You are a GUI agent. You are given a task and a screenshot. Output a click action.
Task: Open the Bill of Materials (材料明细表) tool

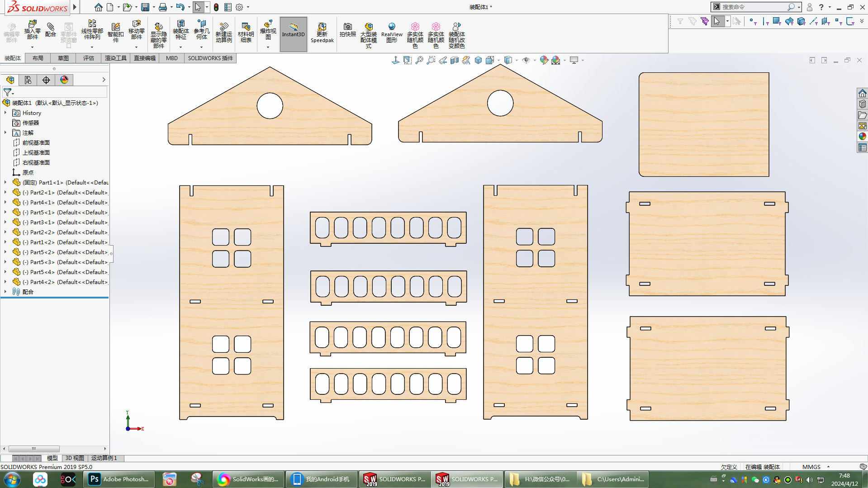pyautogui.click(x=246, y=33)
